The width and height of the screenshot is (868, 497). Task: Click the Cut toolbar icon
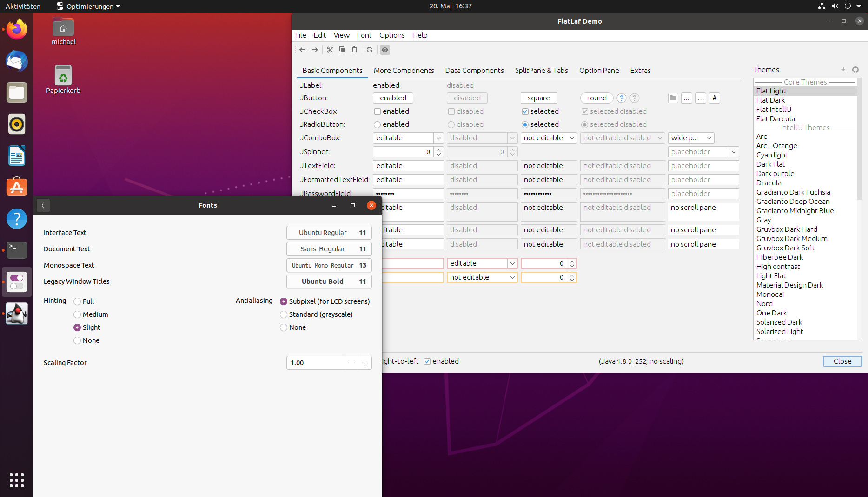[330, 50]
